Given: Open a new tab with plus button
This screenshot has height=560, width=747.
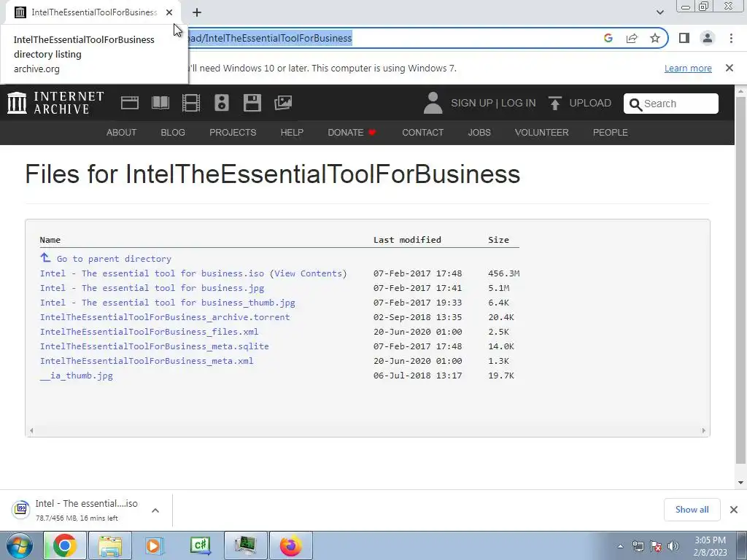Looking at the screenshot, I should [197, 12].
